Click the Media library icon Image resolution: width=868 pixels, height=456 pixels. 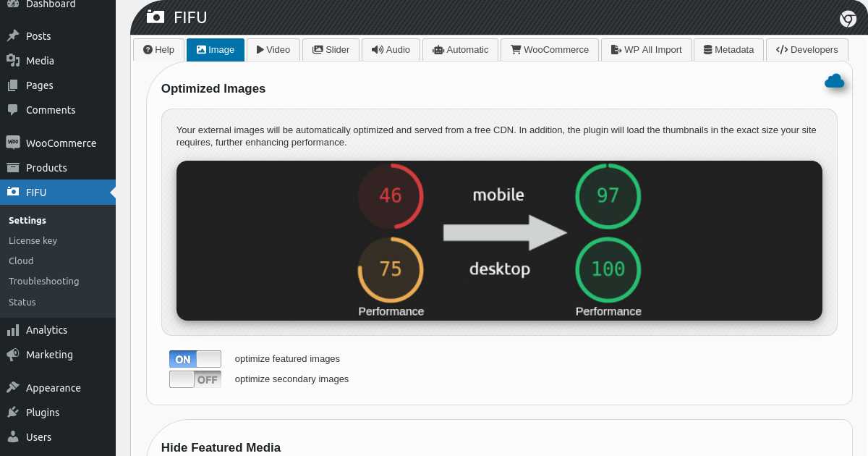(13, 61)
